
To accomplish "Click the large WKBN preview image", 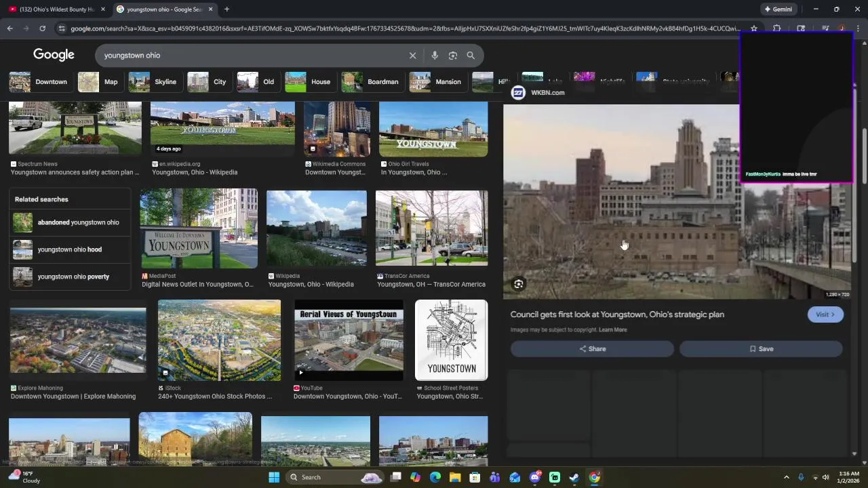I will click(x=677, y=201).
